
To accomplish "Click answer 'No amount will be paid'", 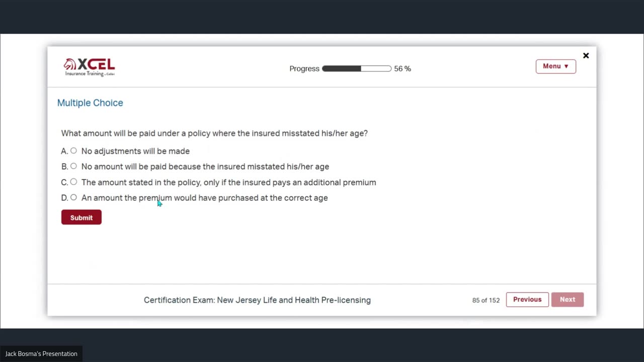I will pyautogui.click(x=205, y=167).
